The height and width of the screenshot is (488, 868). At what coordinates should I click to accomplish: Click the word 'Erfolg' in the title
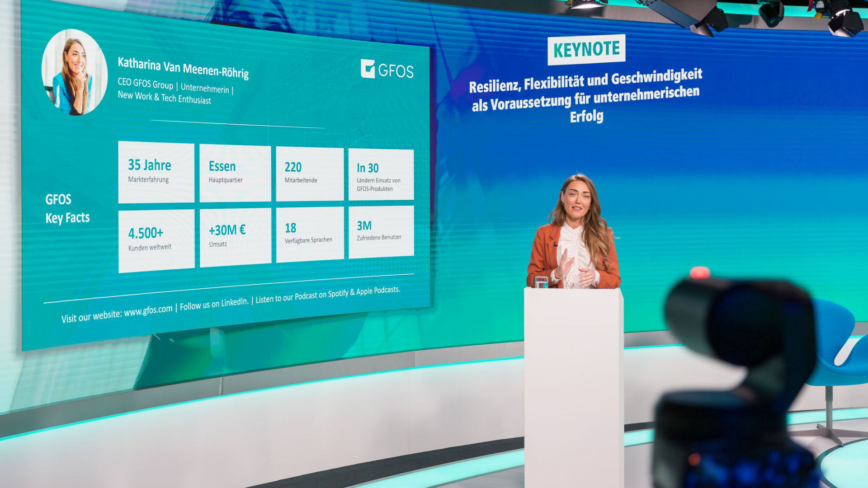[586, 116]
